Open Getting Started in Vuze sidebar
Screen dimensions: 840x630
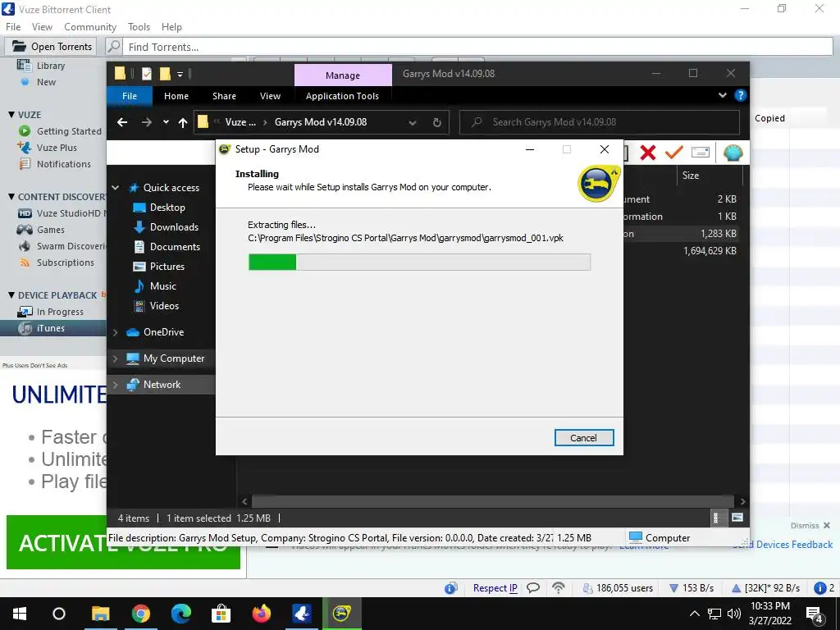[x=69, y=131]
